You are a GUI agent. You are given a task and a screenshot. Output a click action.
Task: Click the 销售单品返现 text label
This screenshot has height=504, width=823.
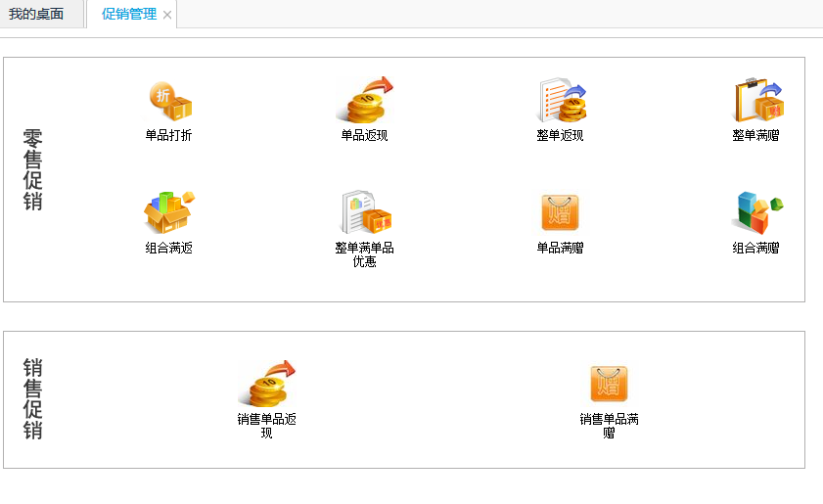pos(266,426)
